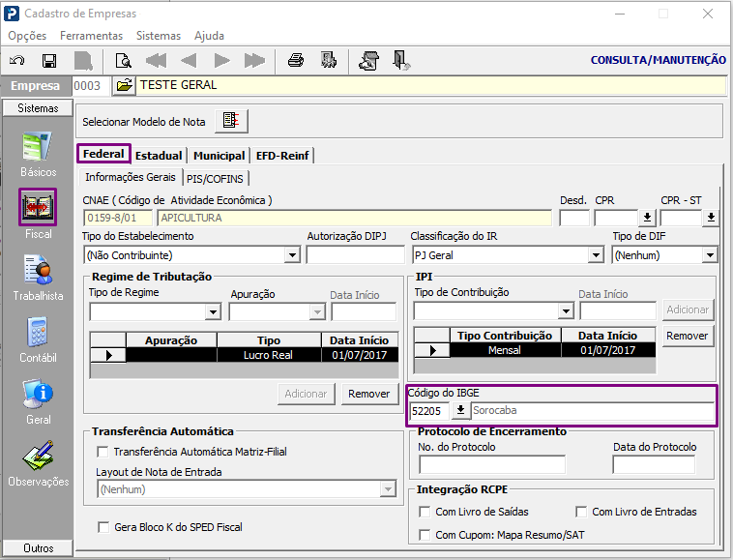Open print preview magnifier icon
The image size is (733, 560).
click(x=124, y=61)
